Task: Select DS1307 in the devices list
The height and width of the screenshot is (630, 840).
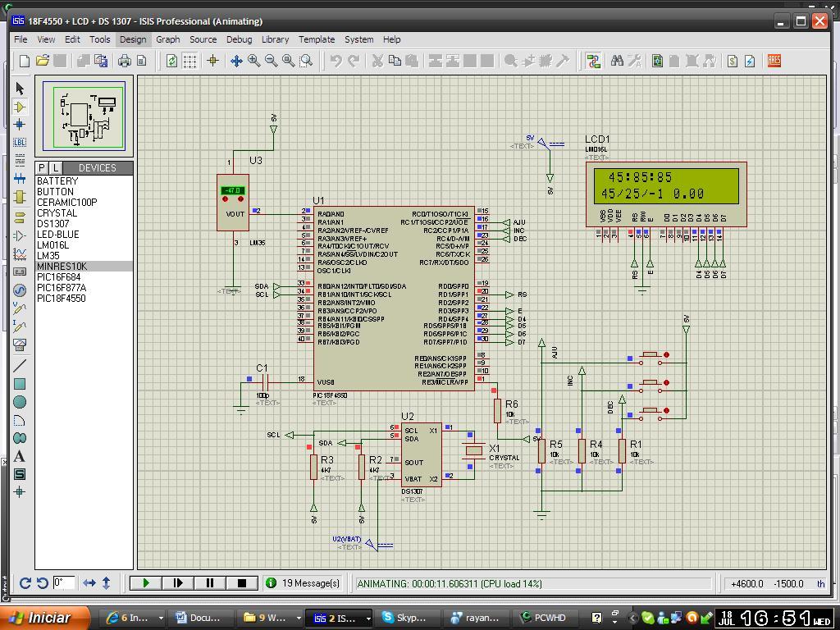Action: pos(53,223)
